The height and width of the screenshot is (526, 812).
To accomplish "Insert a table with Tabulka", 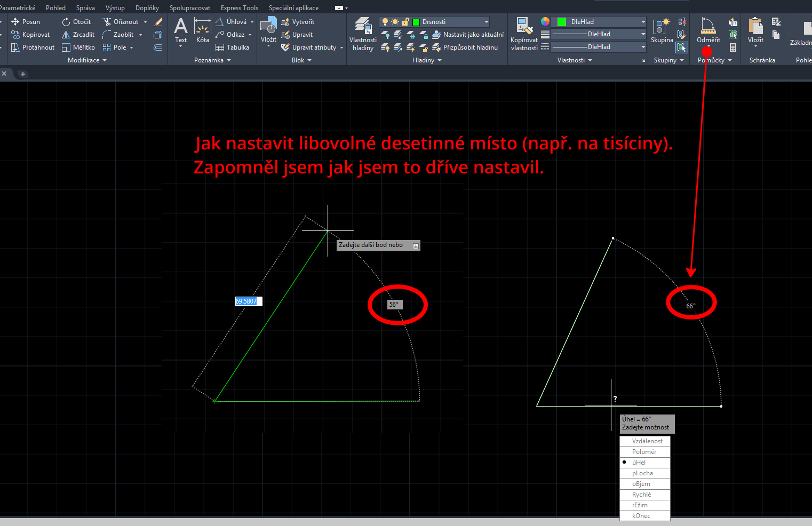I will click(x=232, y=47).
